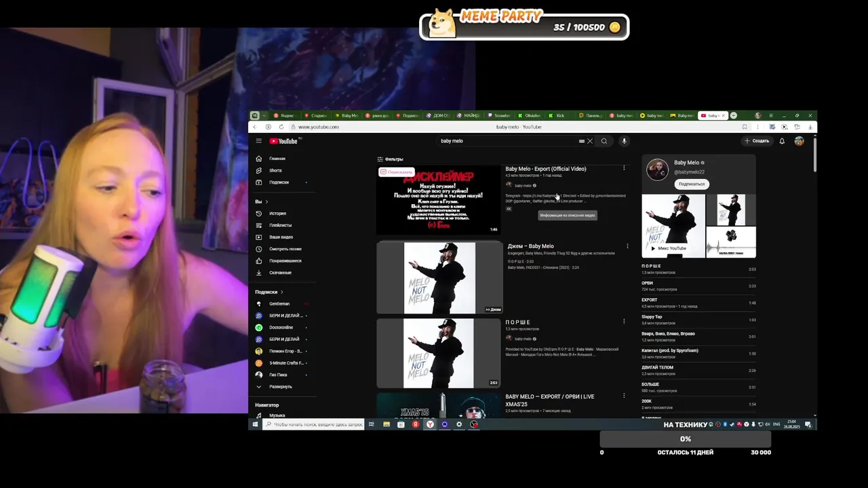Click the magnifier search button
868x488 pixels.
[x=604, y=141]
